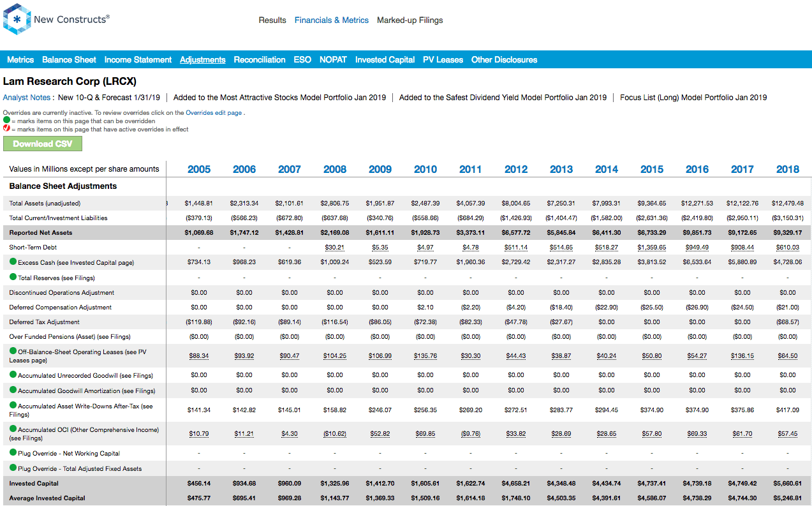Click green dot beside Accumulated Asset Write-Downs After-Tax
The width and height of the screenshot is (812, 506).
[13, 405]
